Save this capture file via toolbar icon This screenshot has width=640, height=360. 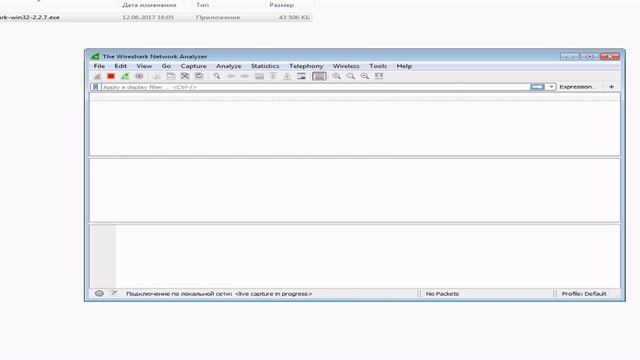pos(171,76)
